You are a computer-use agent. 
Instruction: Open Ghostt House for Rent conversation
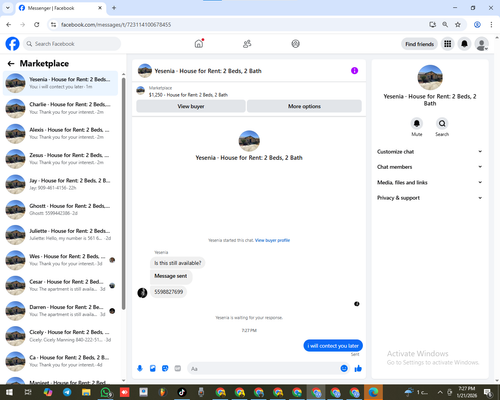tap(60, 209)
